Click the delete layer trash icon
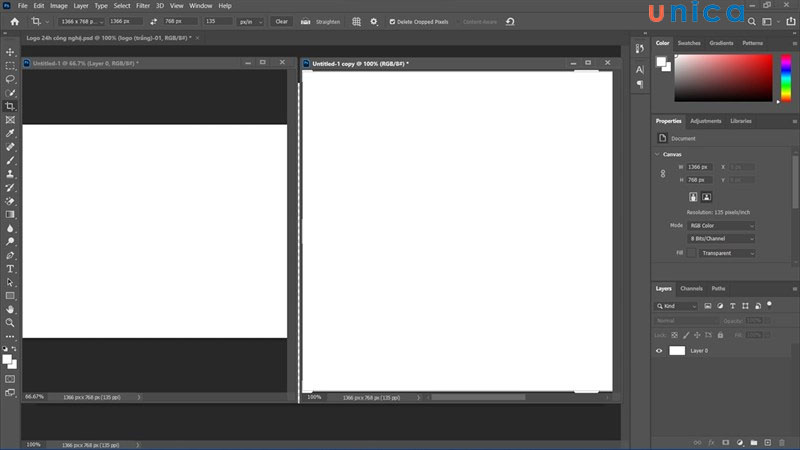This screenshot has height=450, width=800. coord(780,441)
